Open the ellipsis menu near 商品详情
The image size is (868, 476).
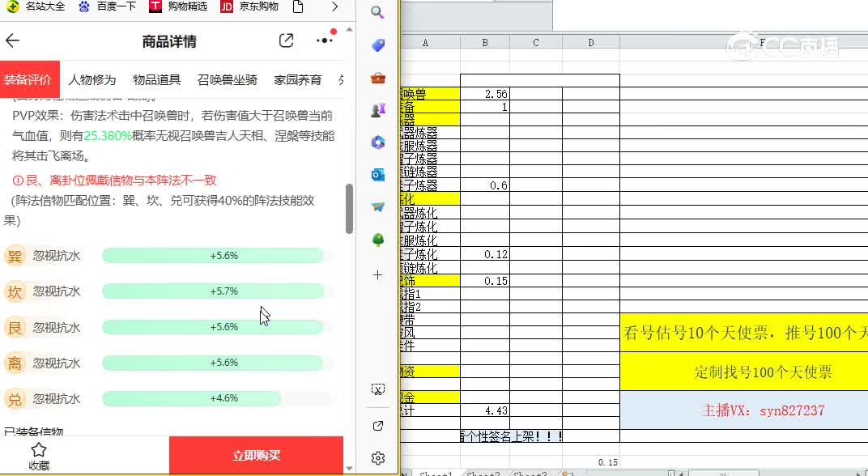(x=321, y=39)
